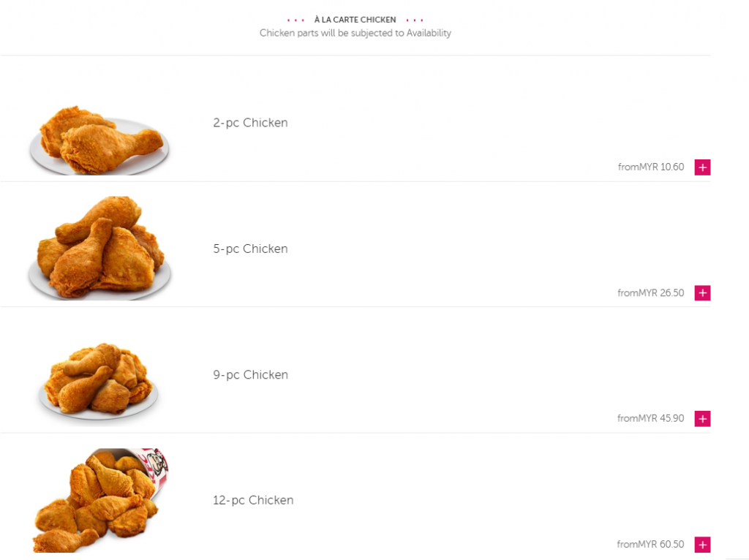Viewport: 749px width, 560px height.
Task: Click the fromMYR 60.50 price label
Action: click(650, 544)
